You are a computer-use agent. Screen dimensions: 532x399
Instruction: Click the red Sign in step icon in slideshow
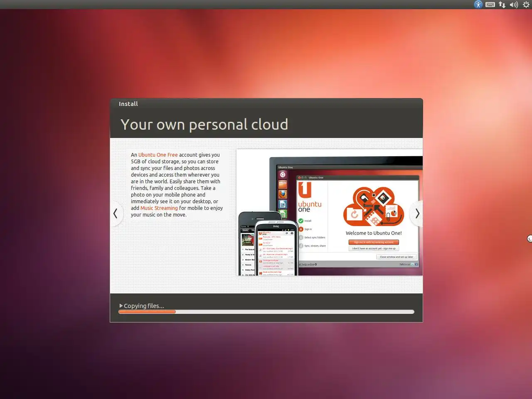[x=301, y=229]
